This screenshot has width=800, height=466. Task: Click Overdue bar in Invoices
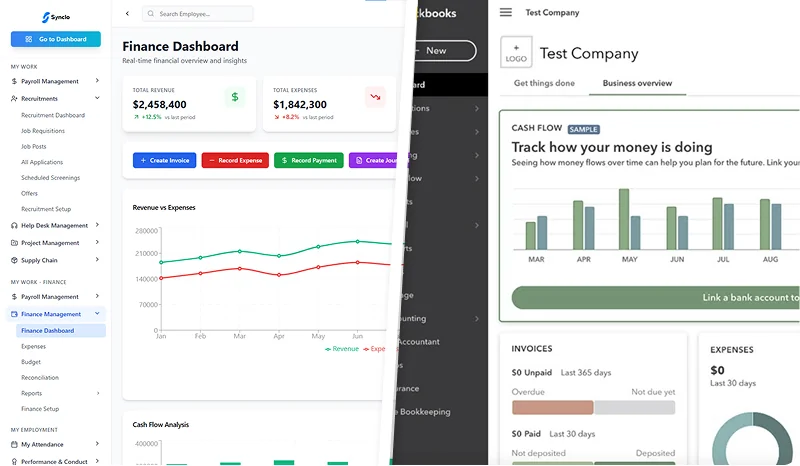point(553,407)
